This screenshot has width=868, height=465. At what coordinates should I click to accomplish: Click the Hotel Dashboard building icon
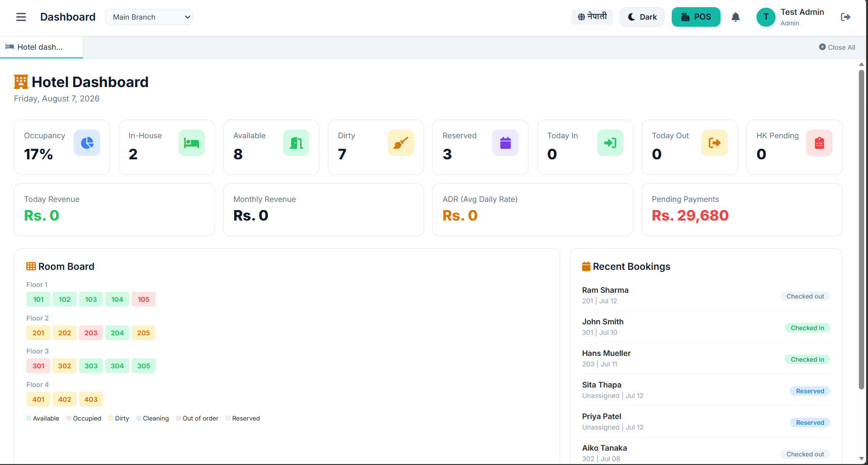tap(21, 82)
